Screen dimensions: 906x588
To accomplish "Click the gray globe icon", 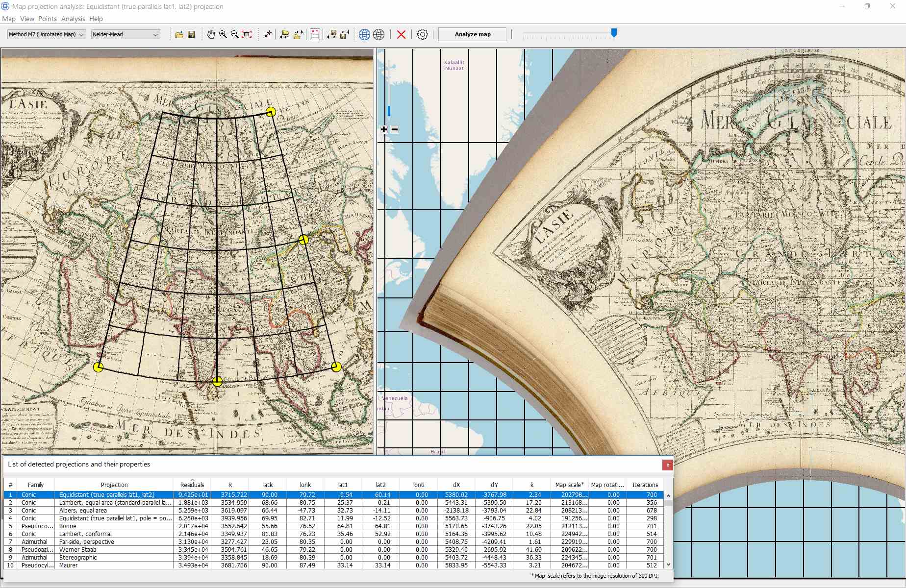I will click(378, 34).
